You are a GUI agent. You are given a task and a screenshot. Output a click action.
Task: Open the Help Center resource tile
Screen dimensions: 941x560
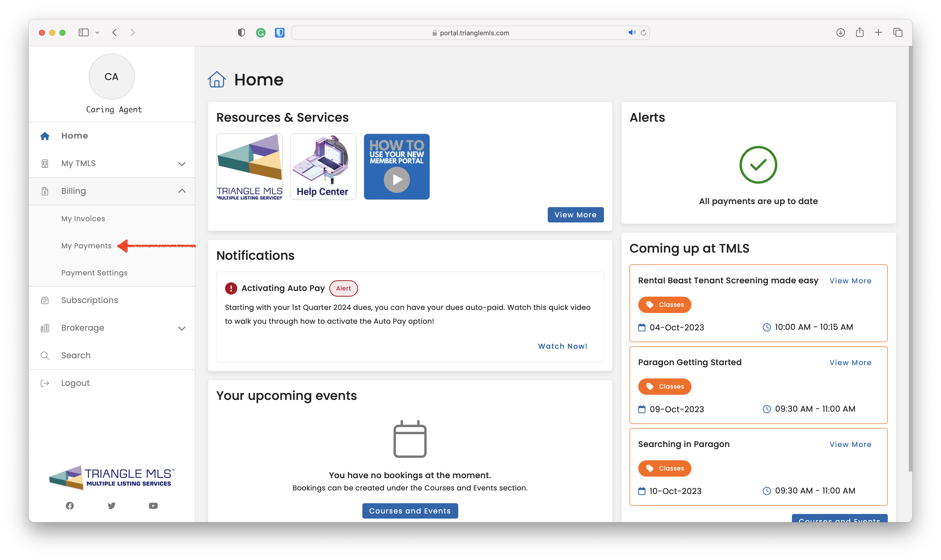pyautogui.click(x=323, y=166)
